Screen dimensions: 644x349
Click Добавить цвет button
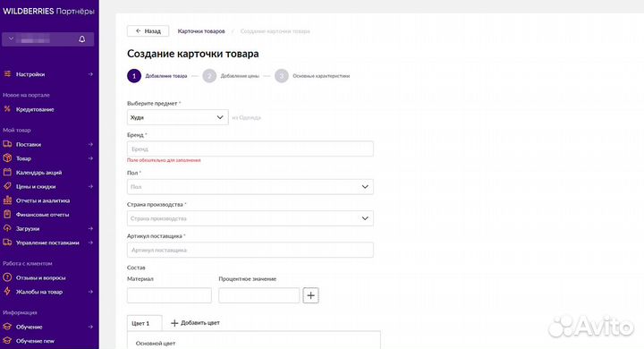pyautogui.click(x=195, y=323)
